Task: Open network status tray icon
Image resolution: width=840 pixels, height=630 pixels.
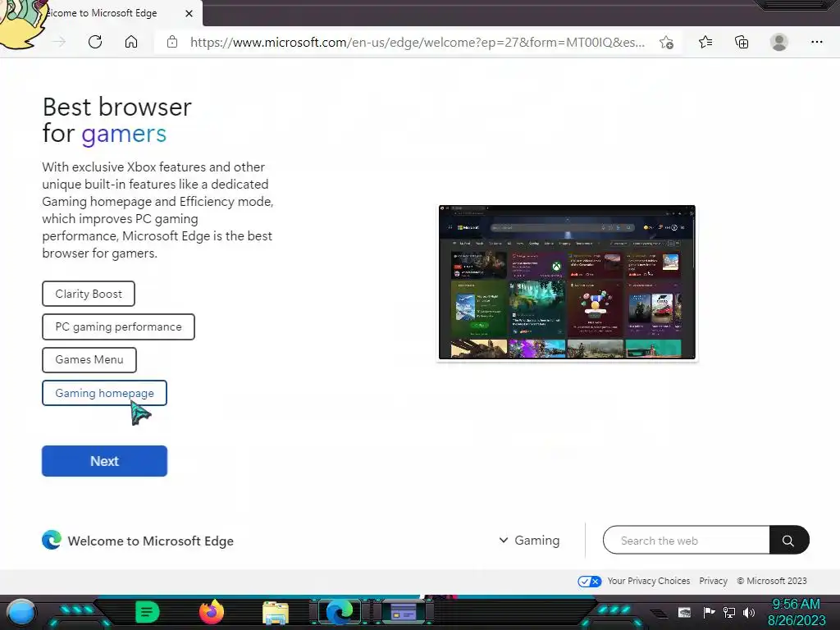Action: point(729,612)
